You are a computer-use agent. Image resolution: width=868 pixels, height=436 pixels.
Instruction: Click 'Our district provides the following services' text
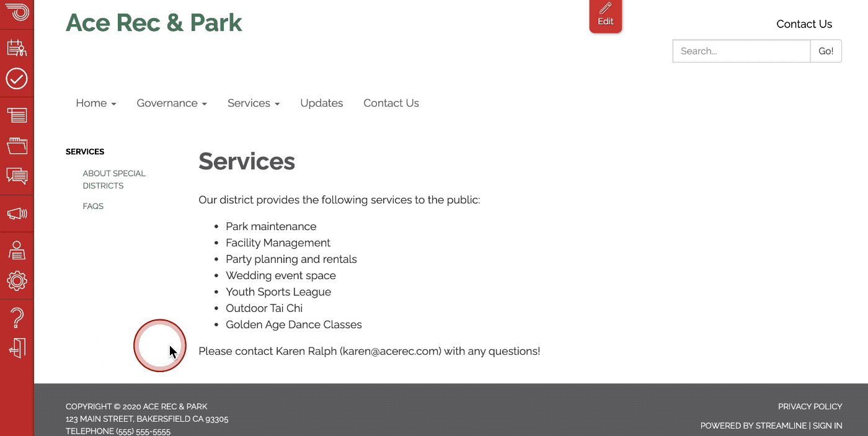(339, 200)
